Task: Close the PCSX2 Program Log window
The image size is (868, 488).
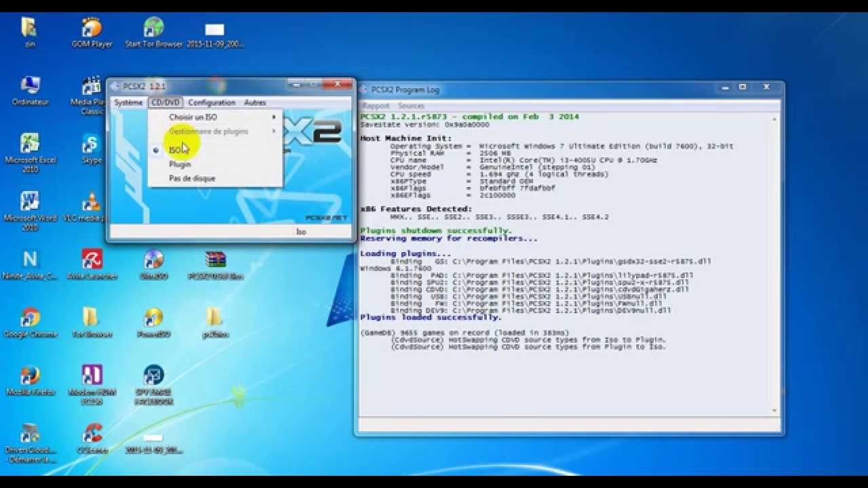Action: click(x=766, y=87)
